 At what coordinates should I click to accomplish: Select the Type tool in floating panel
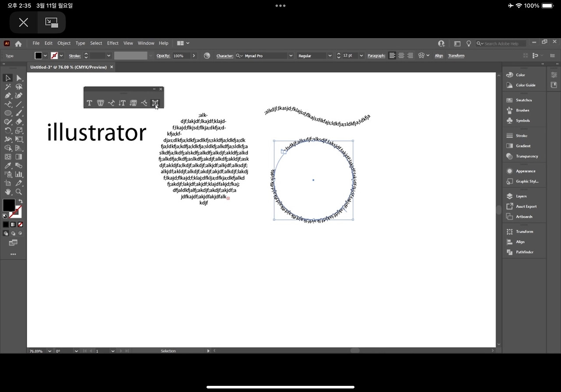pyautogui.click(x=89, y=103)
